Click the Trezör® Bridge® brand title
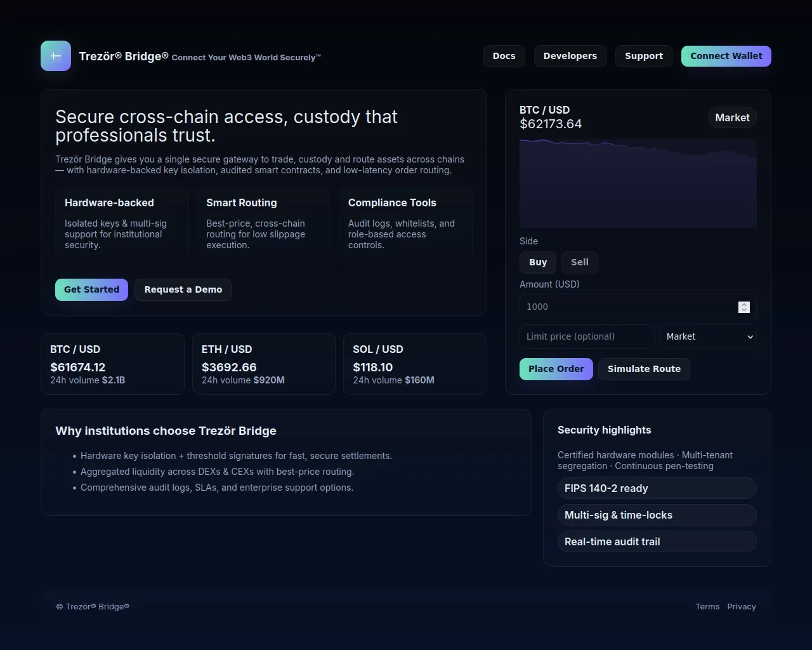This screenshot has height=650, width=812. click(x=124, y=56)
